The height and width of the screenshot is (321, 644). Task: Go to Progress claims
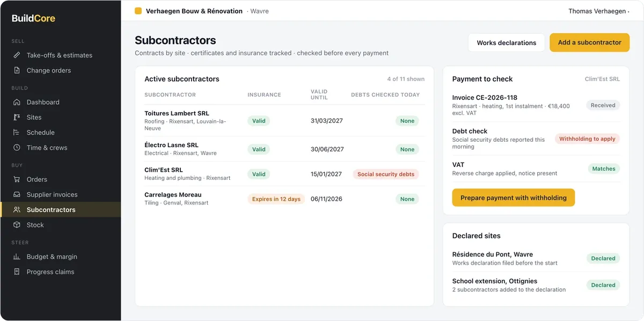point(60,272)
